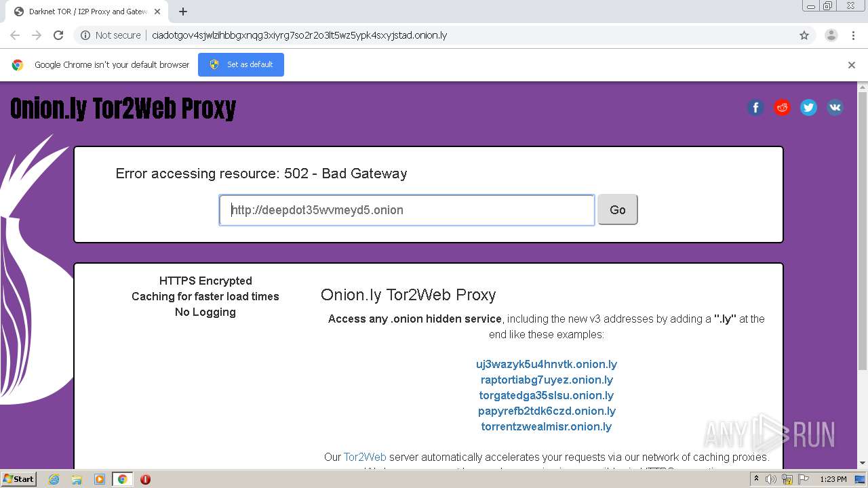Open the Facebook share icon

coord(755,107)
